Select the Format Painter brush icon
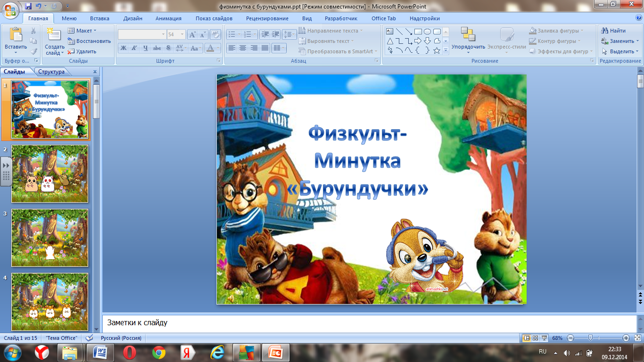Viewport: 644px width, 362px height. point(33,51)
